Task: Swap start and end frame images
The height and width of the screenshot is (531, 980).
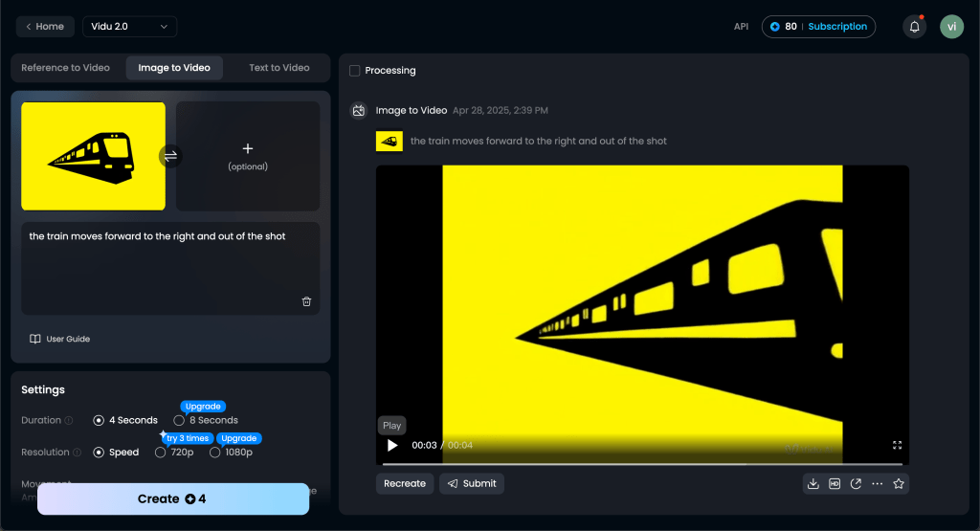Action: (170, 156)
